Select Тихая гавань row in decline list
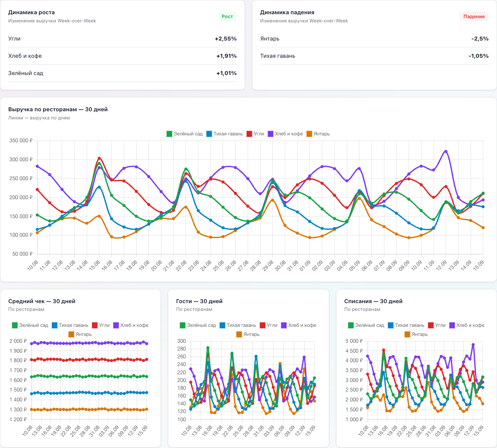Image resolution: width=497 pixels, height=448 pixels. click(374, 56)
